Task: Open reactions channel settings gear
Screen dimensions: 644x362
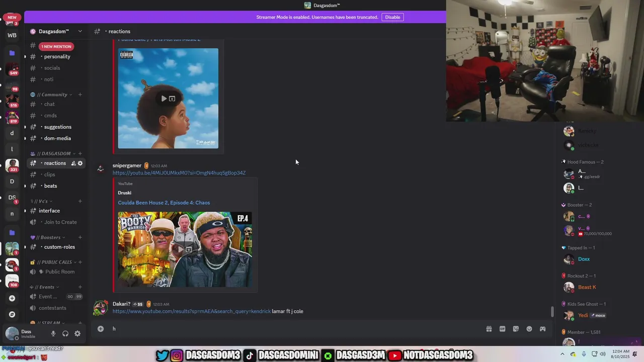Action: pos(80,163)
